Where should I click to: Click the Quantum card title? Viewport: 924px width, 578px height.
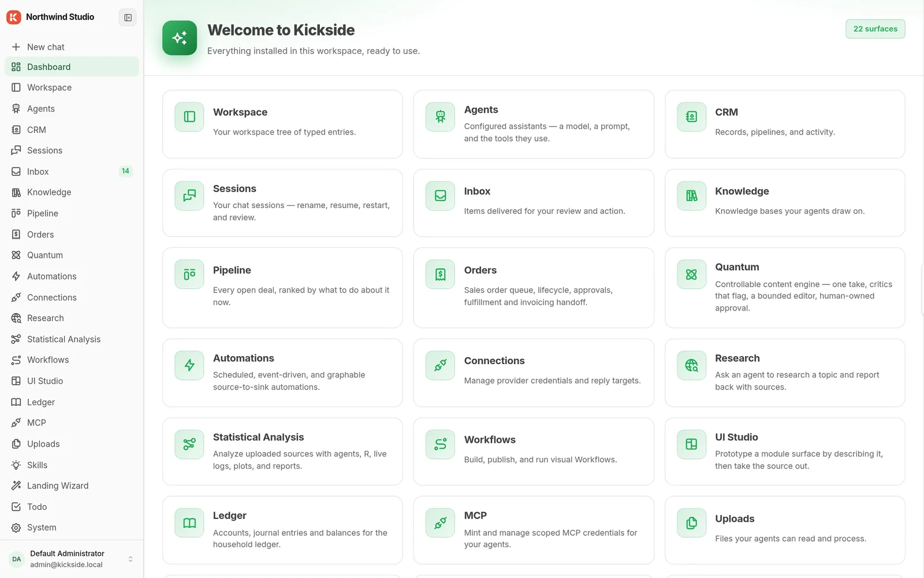click(x=737, y=267)
